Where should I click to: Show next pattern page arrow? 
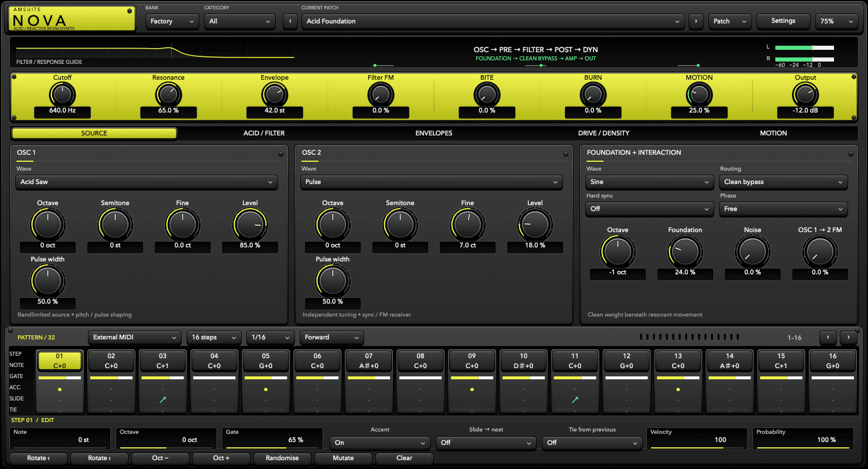click(848, 337)
